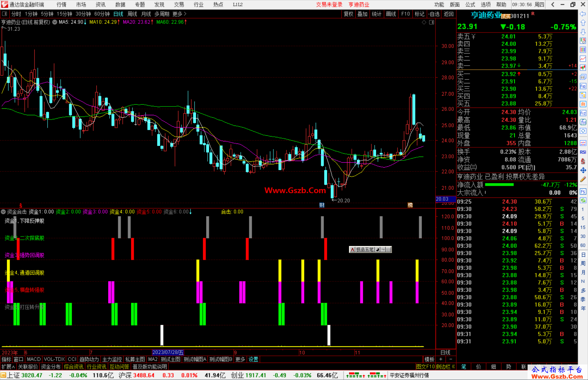Open the F12 sidebar icon

(x=583, y=113)
